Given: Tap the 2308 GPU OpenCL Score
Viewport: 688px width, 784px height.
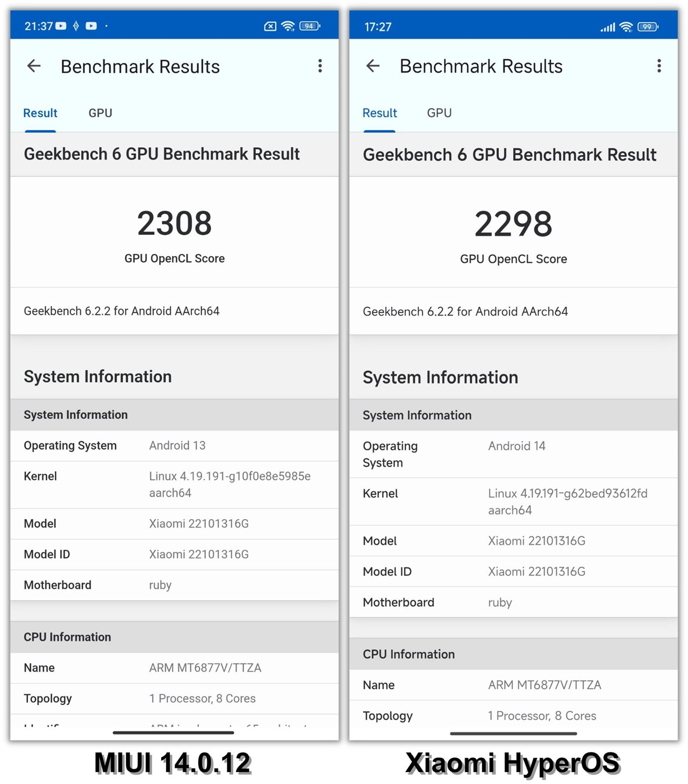Looking at the screenshot, I should click(x=174, y=223).
